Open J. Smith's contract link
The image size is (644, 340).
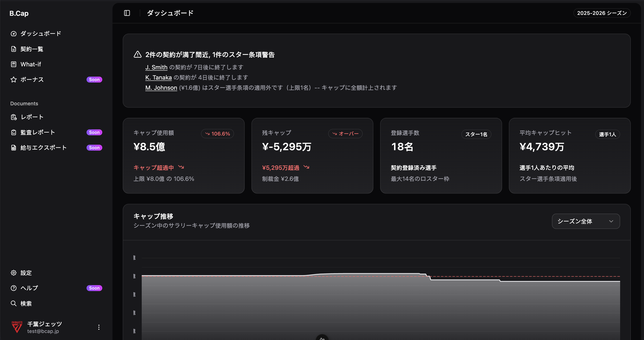point(156,67)
